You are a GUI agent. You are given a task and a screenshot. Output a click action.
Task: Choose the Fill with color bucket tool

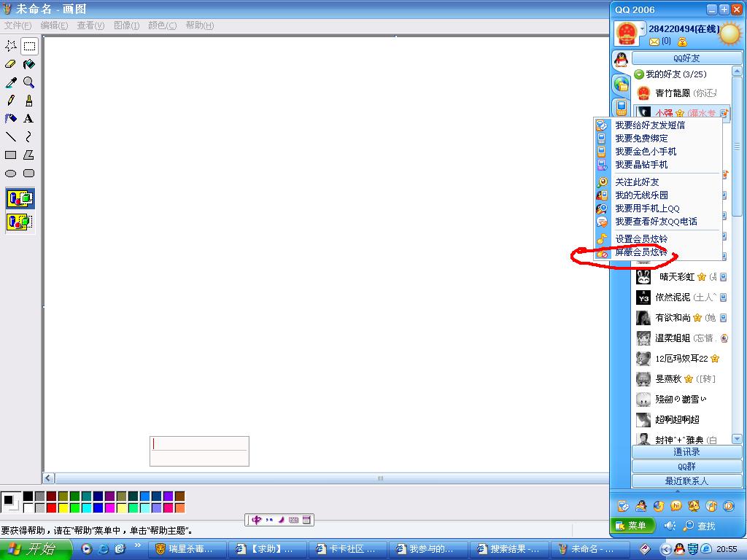click(29, 64)
